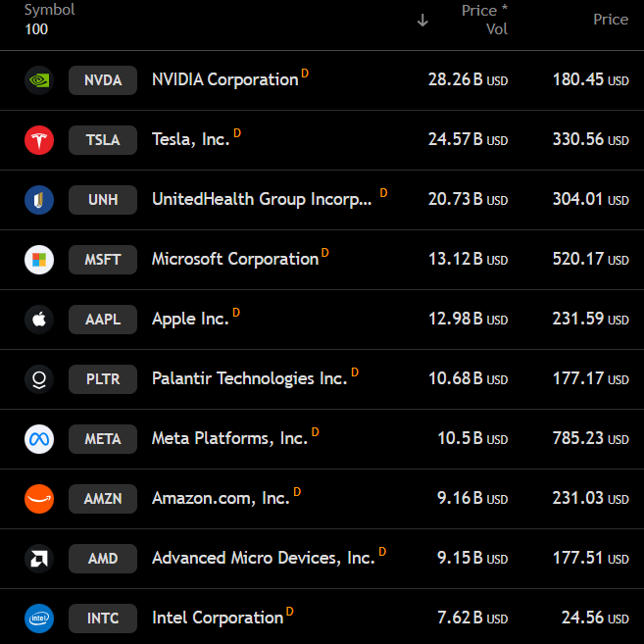644x644 pixels.
Task: Click the NVIDIA logo icon
Action: (x=39, y=80)
